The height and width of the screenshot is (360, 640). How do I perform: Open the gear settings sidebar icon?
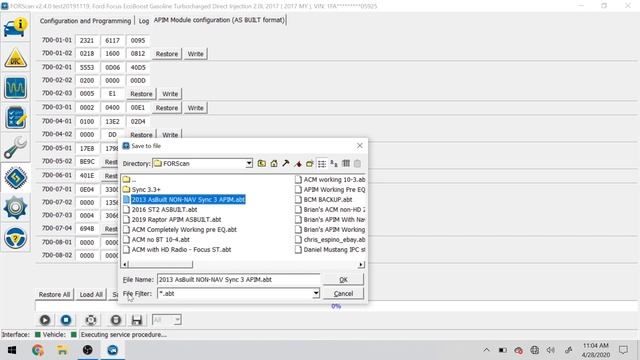tap(16, 207)
